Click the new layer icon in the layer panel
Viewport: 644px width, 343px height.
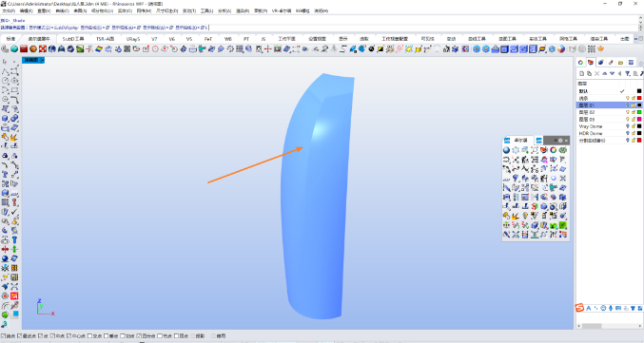pyautogui.click(x=581, y=73)
